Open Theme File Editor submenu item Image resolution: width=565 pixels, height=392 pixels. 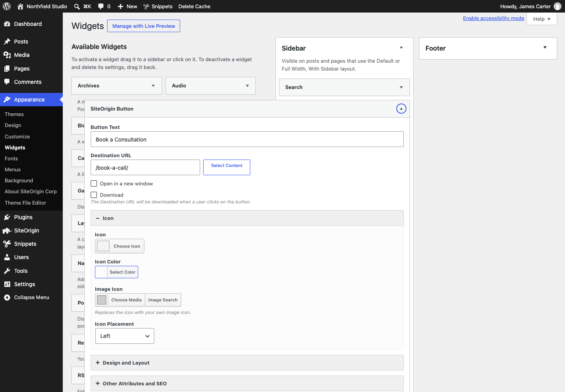click(x=26, y=203)
